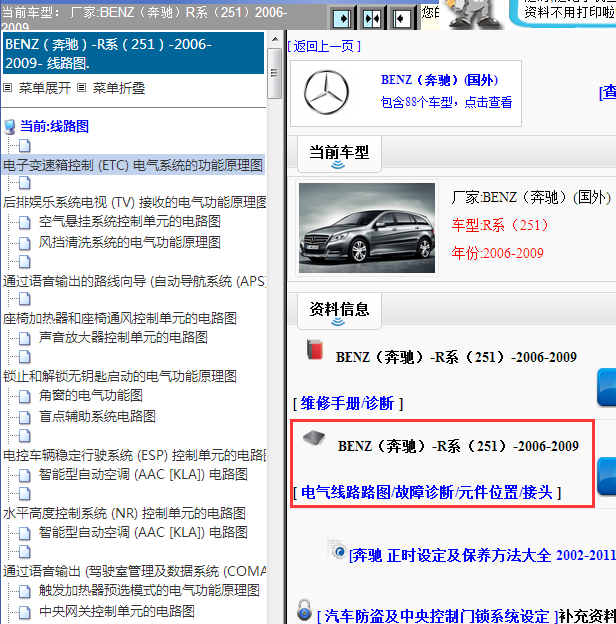This screenshot has width=616, height=624.
Task: Open BENZ（奔驰）(国外) brand link
Action: click(440, 80)
